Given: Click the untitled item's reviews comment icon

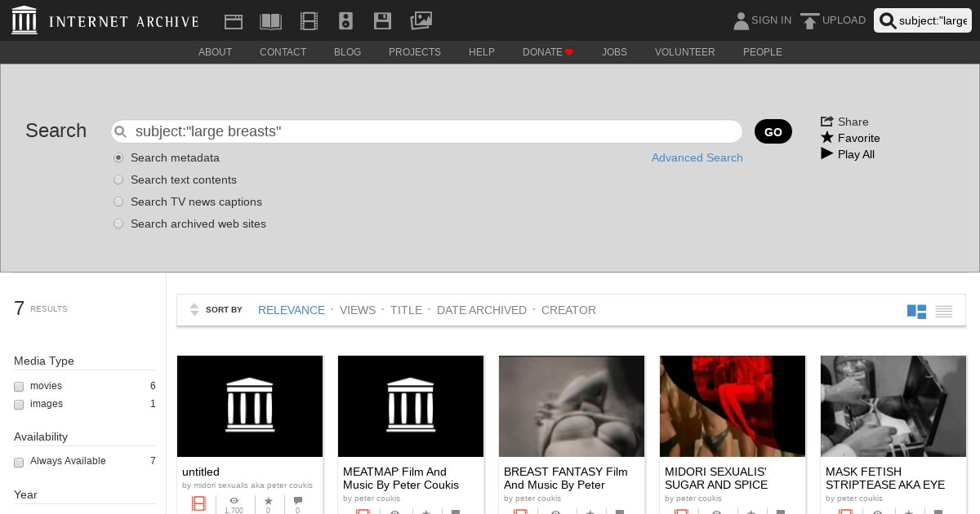Looking at the screenshot, I should click(x=297, y=501).
